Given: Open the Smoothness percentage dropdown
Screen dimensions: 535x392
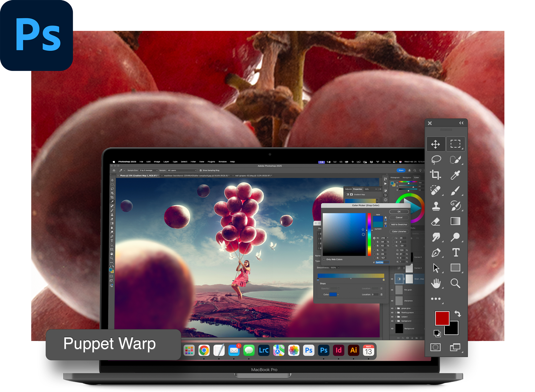Looking at the screenshot, I should coord(338,268).
